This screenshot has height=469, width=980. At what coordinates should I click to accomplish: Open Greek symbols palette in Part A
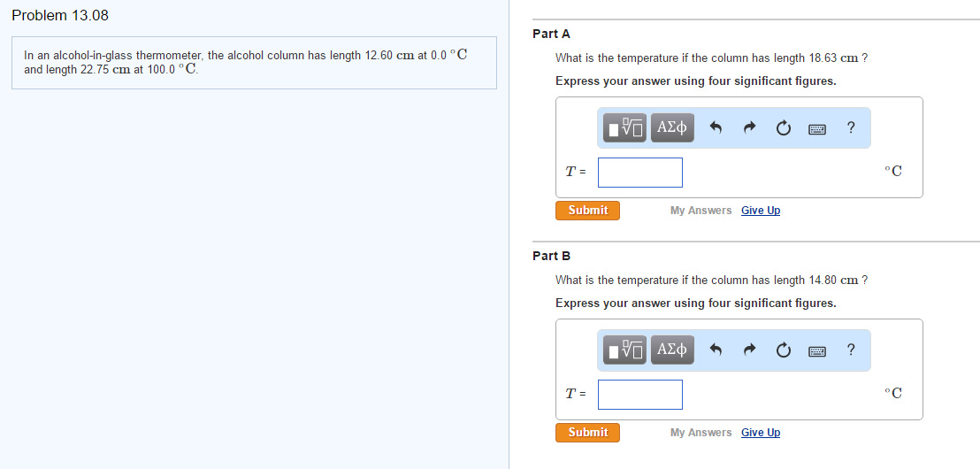tap(672, 128)
